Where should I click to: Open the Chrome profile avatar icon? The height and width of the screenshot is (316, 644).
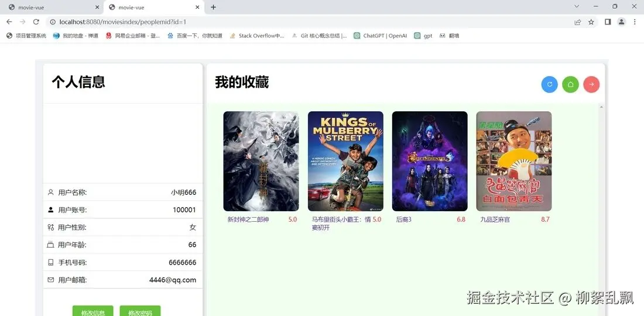[621, 22]
